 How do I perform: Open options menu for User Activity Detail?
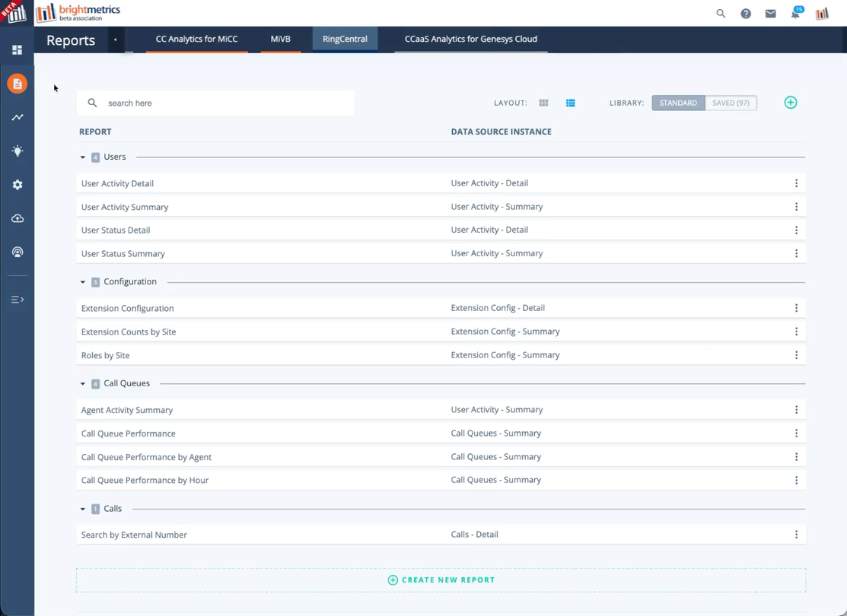(x=796, y=183)
